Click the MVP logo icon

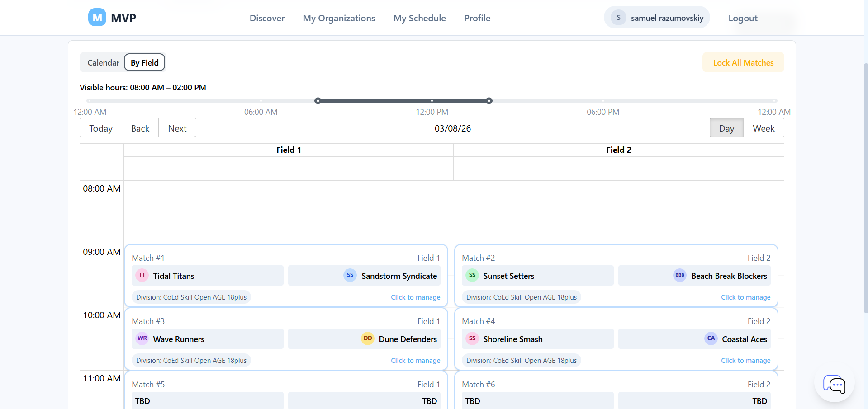97,18
